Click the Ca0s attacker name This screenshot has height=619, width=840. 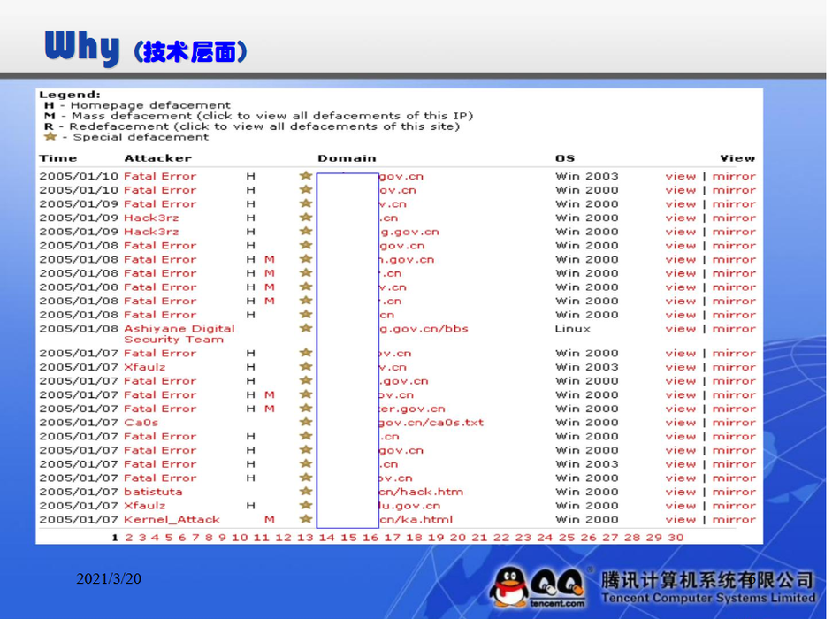tap(141, 423)
